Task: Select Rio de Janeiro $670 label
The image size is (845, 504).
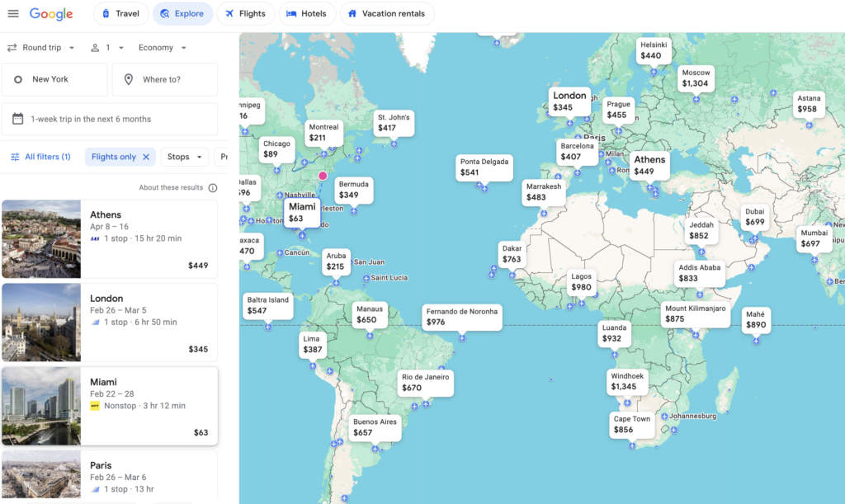Action: pos(425,383)
